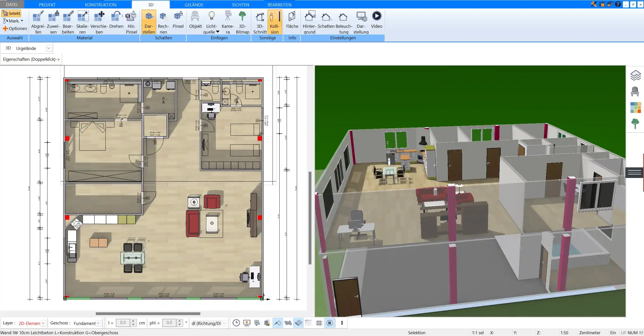Choose the Zuweisen material tool

click(x=53, y=22)
